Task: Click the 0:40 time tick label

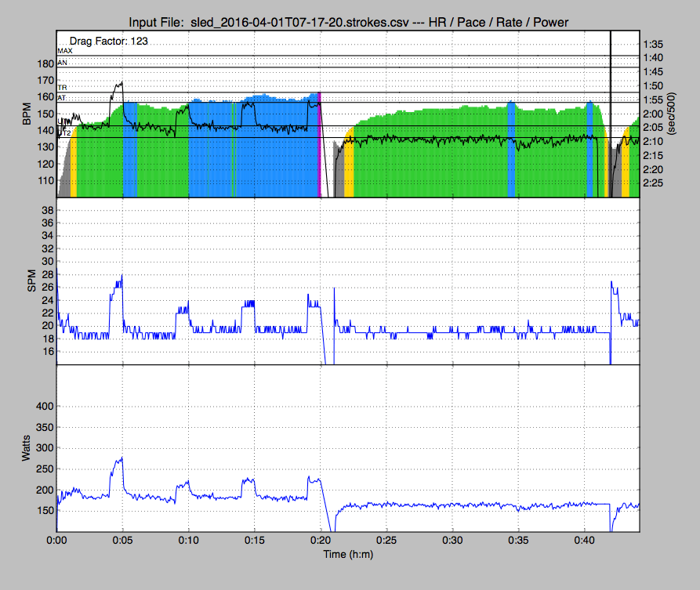Action: point(585,541)
